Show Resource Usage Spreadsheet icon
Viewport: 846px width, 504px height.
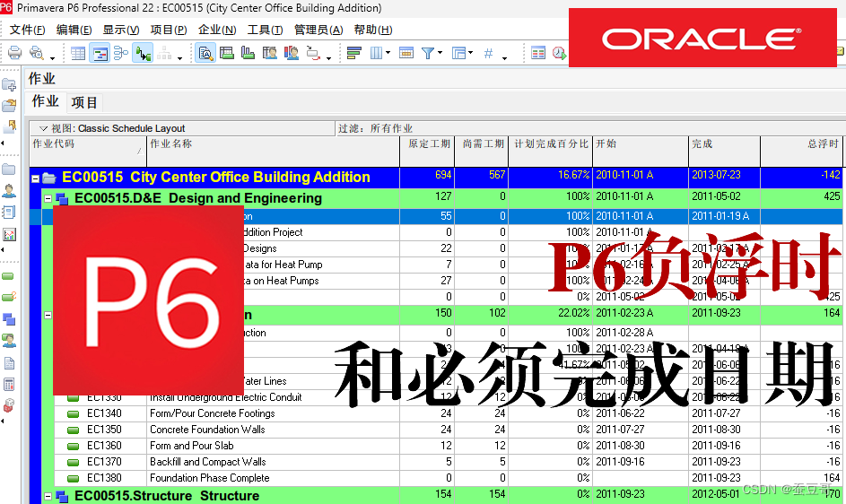coord(270,53)
